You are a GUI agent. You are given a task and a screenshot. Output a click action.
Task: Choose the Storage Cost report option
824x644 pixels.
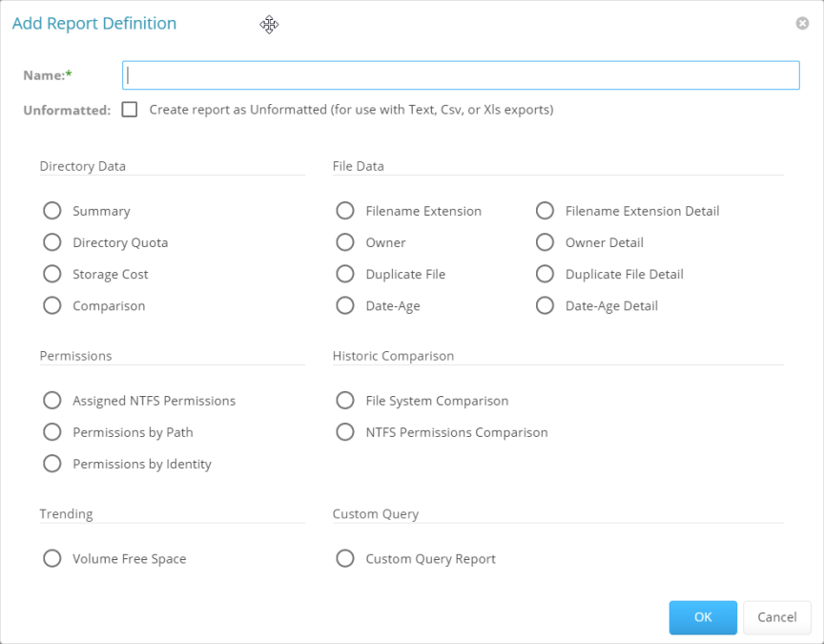click(52, 274)
